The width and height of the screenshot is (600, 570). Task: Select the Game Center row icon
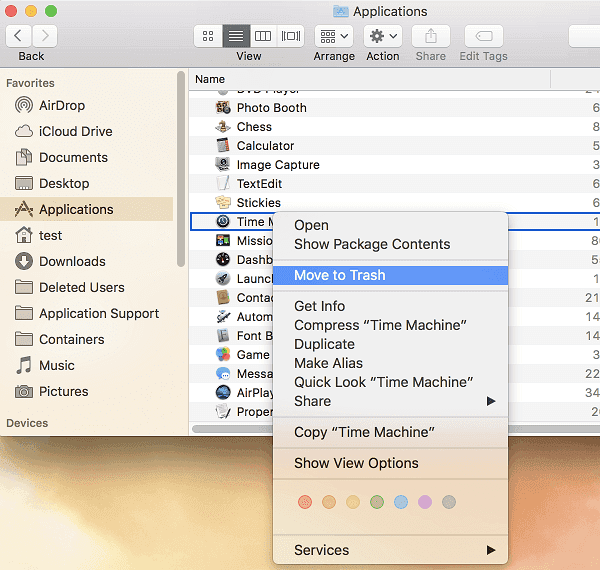[x=223, y=354]
